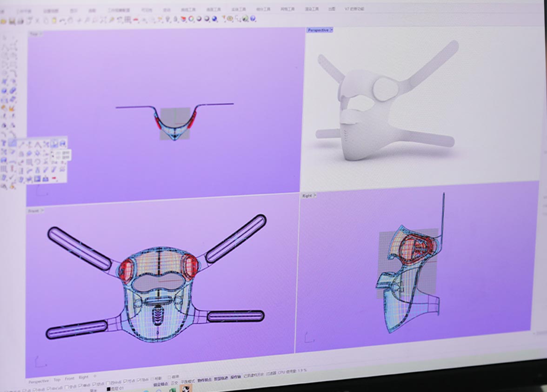Select the Text object tool (T icon)
The height and width of the screenshot is (392, 547).
pyautogui.click(x=4, y=143)
